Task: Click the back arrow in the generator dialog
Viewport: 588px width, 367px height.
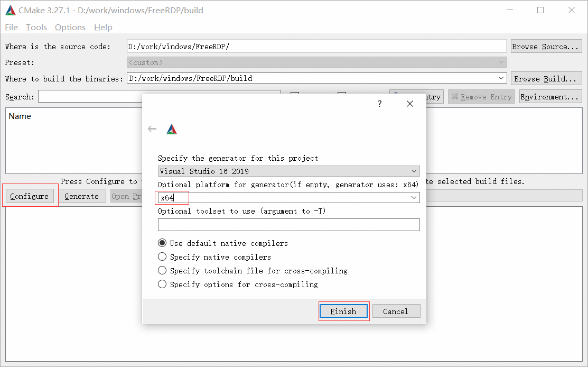Action: [152, 129]
